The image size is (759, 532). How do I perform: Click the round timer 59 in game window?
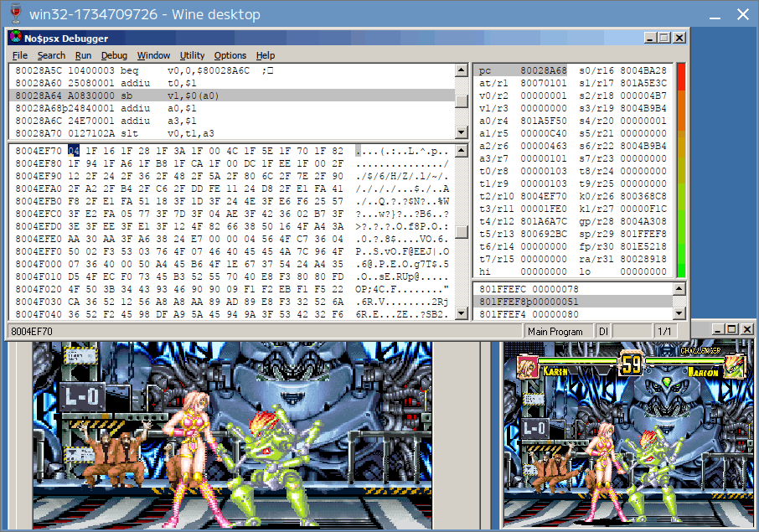631,364
